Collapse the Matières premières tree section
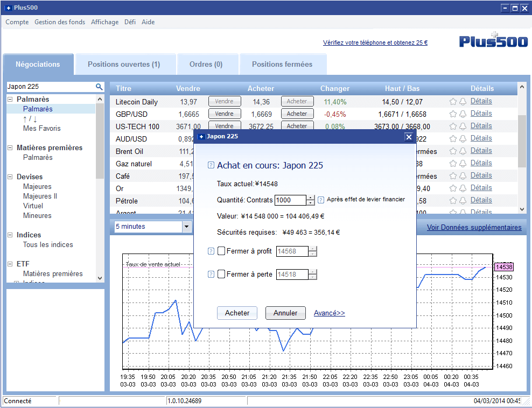 [10, 148]
